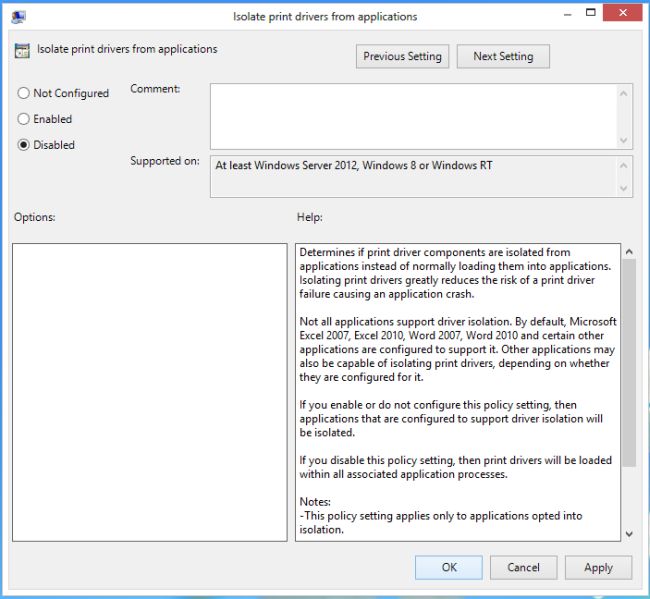Click the Help pane scrollbar thumb
Image resolution: width=650 pixels, height=599 pixels.
click(x=629, y=363)
